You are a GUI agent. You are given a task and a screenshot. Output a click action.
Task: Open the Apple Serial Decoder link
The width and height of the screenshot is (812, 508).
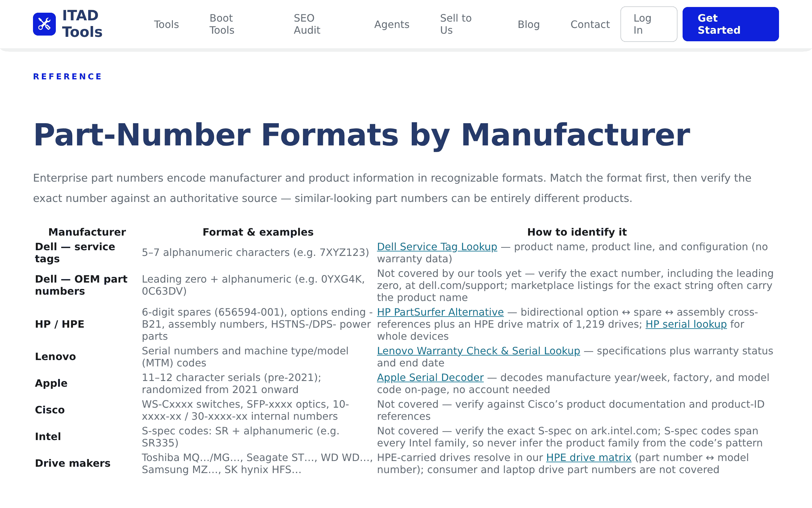pyautogui.click(x=430, y=378)
